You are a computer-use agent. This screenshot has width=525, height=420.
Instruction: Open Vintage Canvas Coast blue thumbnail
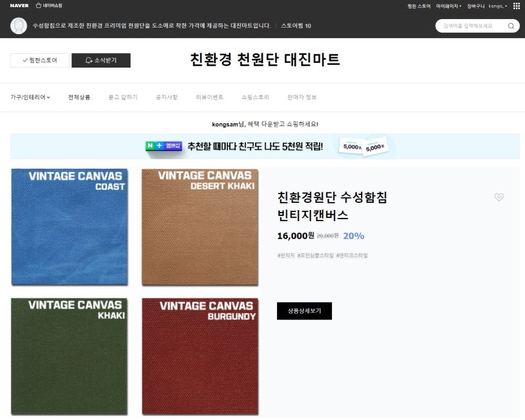70,227
